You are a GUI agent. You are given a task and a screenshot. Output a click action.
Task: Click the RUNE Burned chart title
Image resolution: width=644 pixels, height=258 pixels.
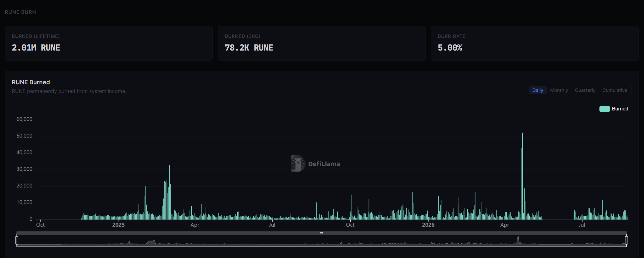(x=31, y=82)
